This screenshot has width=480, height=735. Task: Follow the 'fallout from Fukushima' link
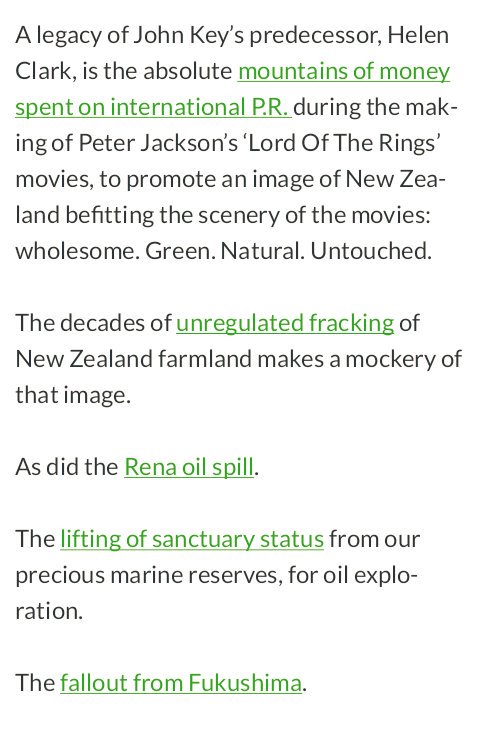point(180,683)
